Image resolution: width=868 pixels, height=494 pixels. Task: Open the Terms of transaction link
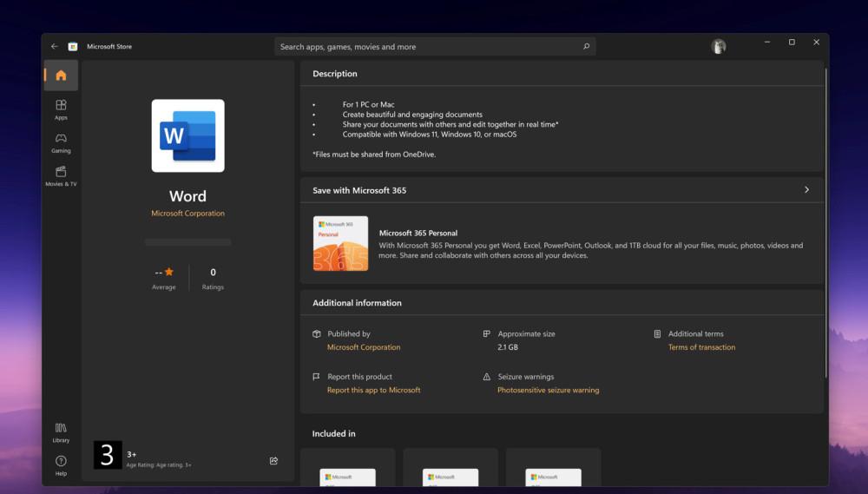(x=701, y=347)
